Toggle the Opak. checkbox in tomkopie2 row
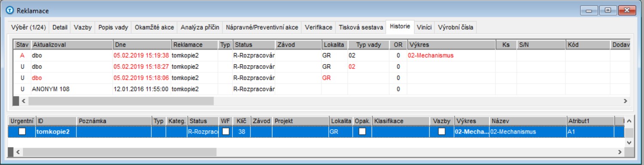This screenshot has width=644, height=165. click(x=362, y=132)
